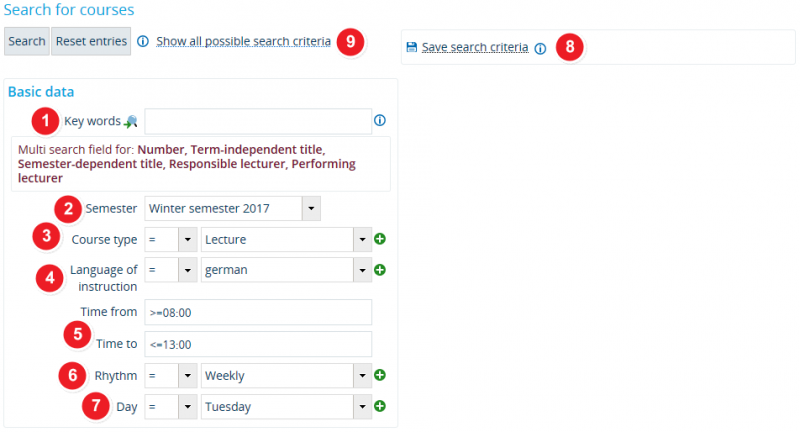Click the Time from input field
The width and height of the screenshot is (800, 432).
point(258,312)
